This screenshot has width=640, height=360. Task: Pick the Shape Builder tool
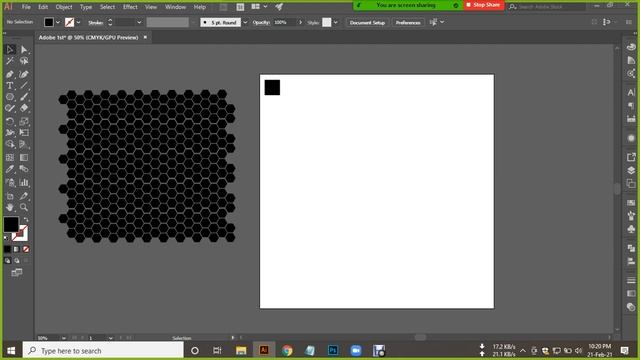pos(10,144)
